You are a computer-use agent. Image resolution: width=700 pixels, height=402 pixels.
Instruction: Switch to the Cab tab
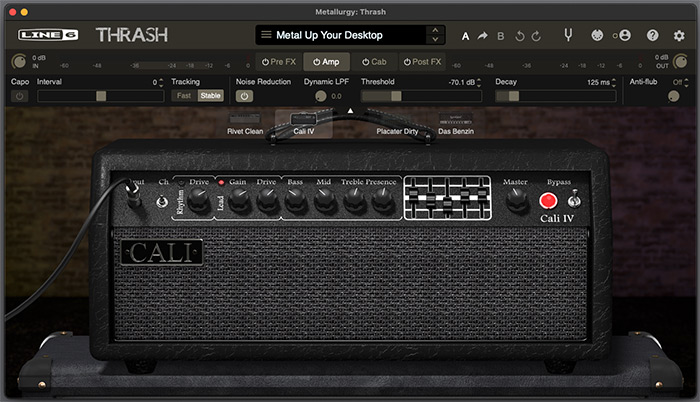tap(374, 62)
